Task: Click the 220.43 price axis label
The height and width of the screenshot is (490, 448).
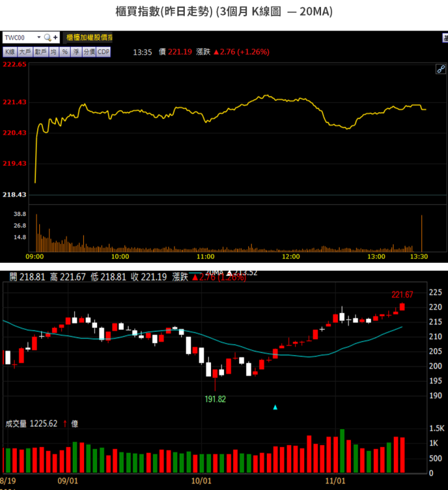Action: coord(14,133)
